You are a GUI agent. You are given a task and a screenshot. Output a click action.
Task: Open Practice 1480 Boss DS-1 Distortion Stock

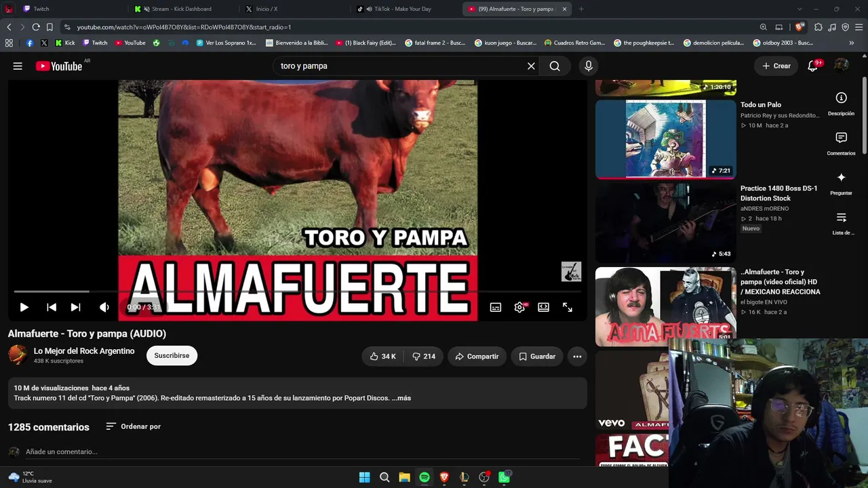point(778,193)
